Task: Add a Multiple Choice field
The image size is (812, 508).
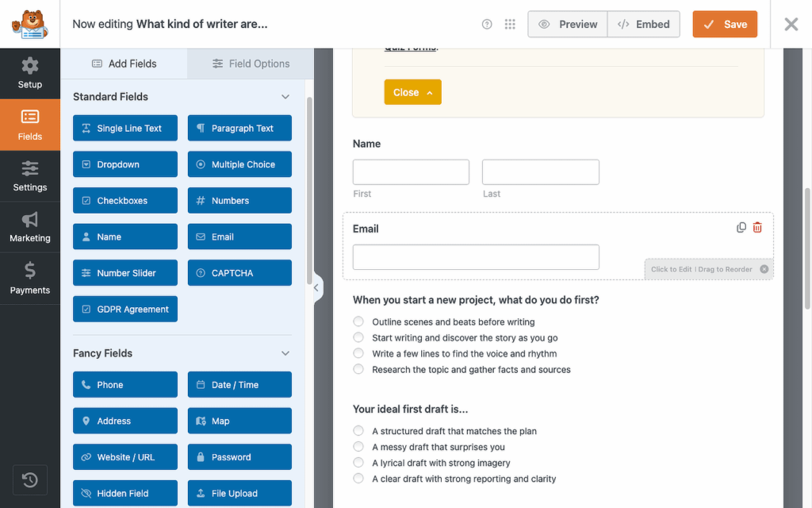Action: [239, 164]
